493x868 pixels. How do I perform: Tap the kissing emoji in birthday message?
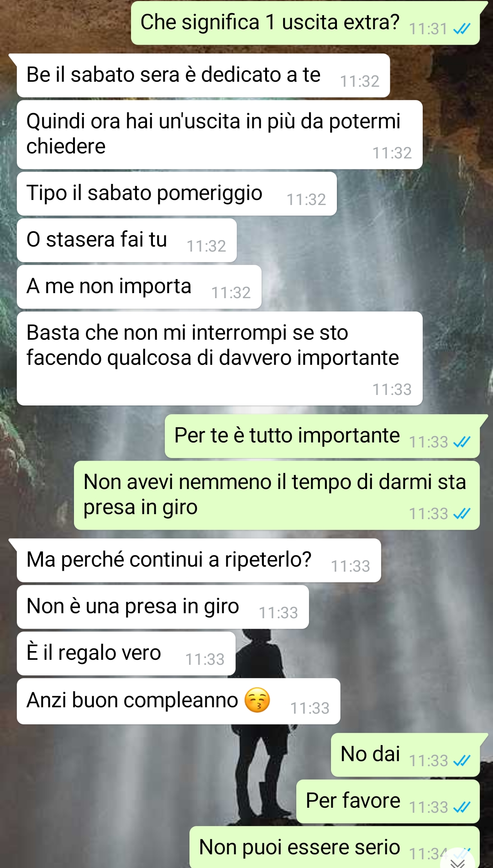pos(257,700)
